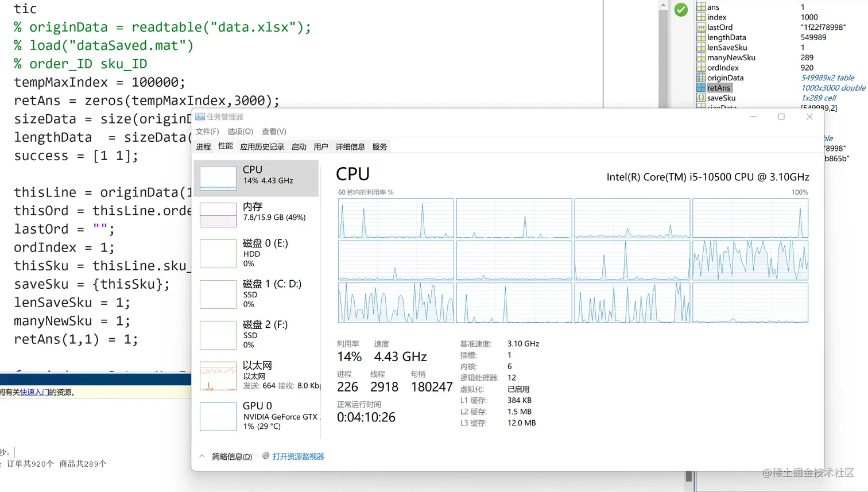Click the lengthData value 549989
The image size is (868, 492).
point(813,37)
